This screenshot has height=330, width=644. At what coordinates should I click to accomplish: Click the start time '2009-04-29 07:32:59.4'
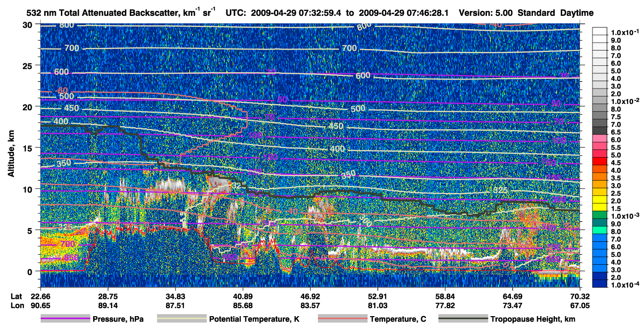297,12
